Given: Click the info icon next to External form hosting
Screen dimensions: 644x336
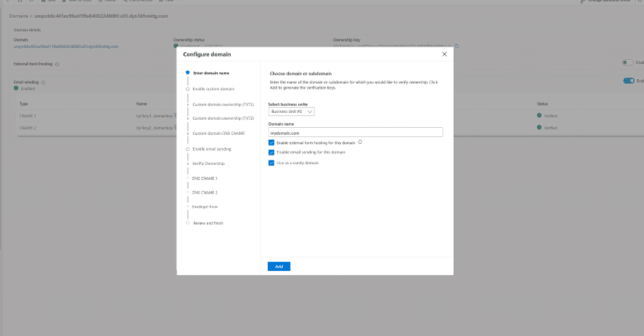Looking at the screenshot, I should tap(57, 64).
